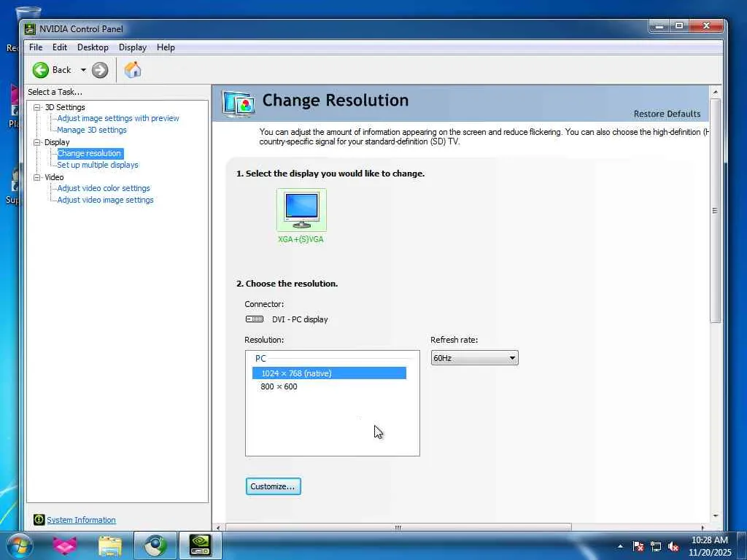Click the Change Resolution header icon
Image resolution: width=747 pixels, height=560 pixels.
click(239, 104)
